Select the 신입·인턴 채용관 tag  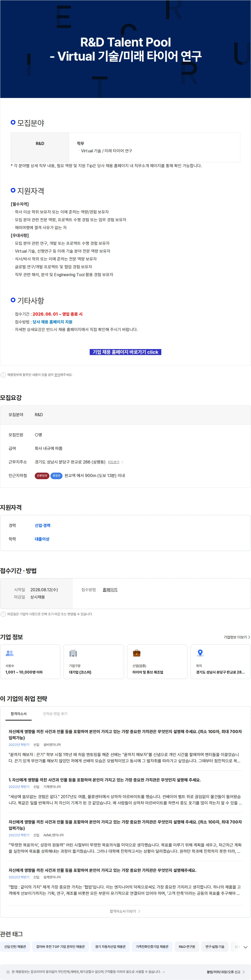[x=15, y=947]
